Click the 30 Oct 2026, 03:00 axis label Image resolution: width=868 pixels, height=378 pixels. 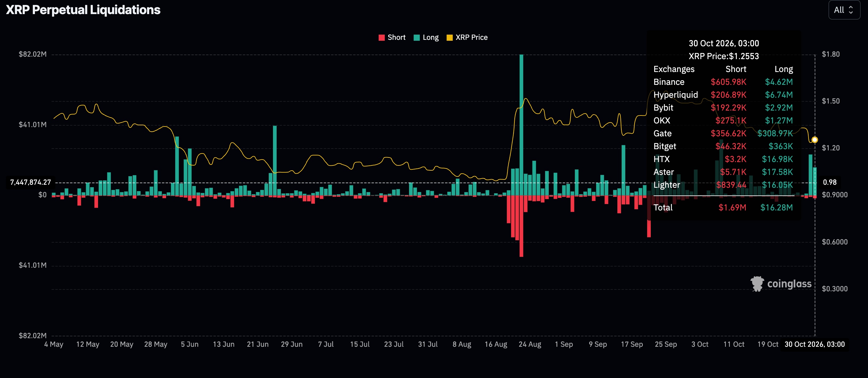(814, 344)
